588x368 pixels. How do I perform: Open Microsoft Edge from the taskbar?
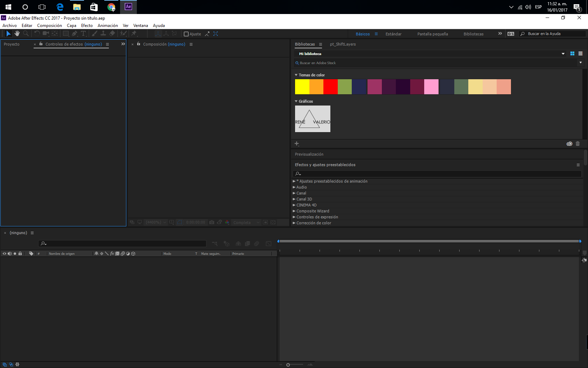click(x=60, y=7)
